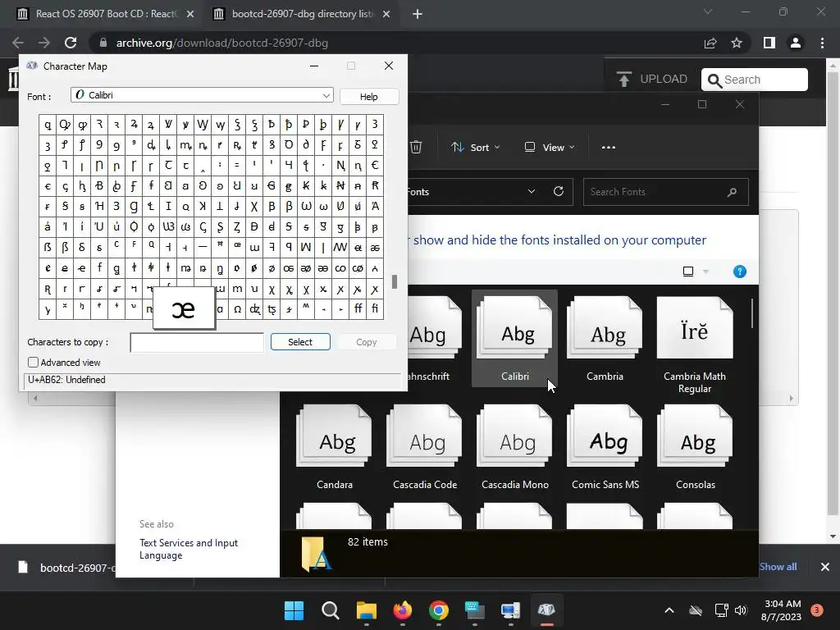Select the Cascadia Code font thumbnail
The height and width of the screenshot is (630, 840).
(425, 447)
